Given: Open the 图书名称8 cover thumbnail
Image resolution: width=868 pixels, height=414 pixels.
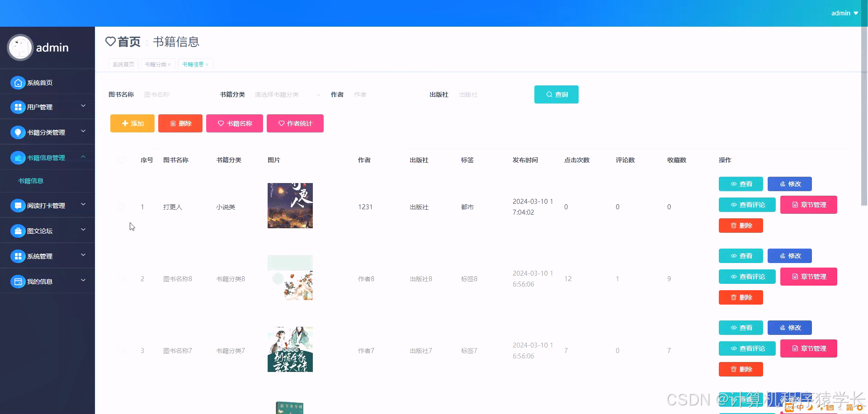Looking at the screenshot, I should [x=290, y=278].
